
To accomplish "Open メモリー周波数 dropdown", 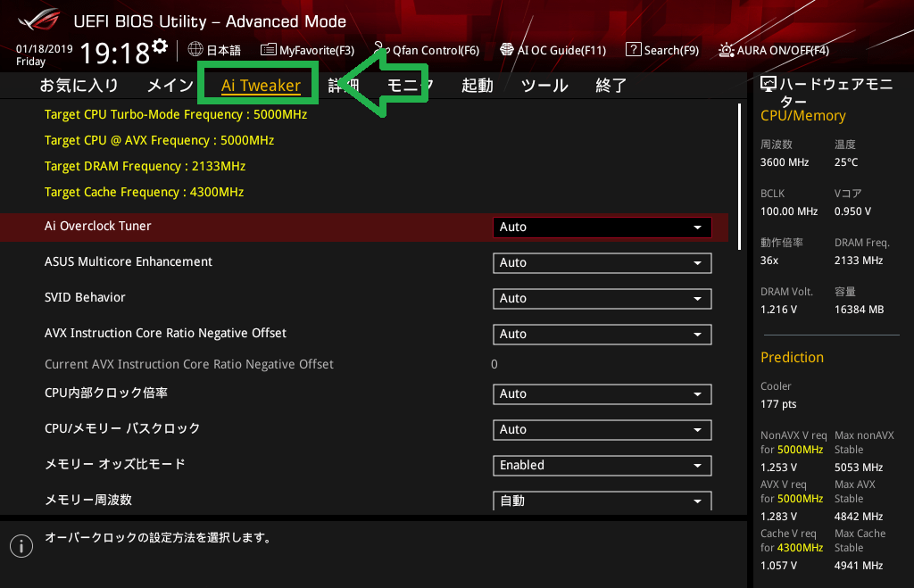I will click(602, 501).
